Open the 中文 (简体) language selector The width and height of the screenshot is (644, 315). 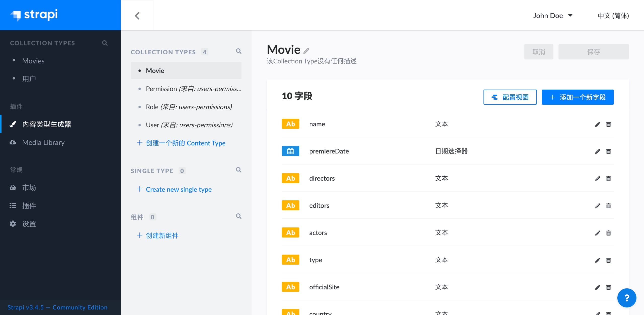pyautogui.click(x=613, y=16)
